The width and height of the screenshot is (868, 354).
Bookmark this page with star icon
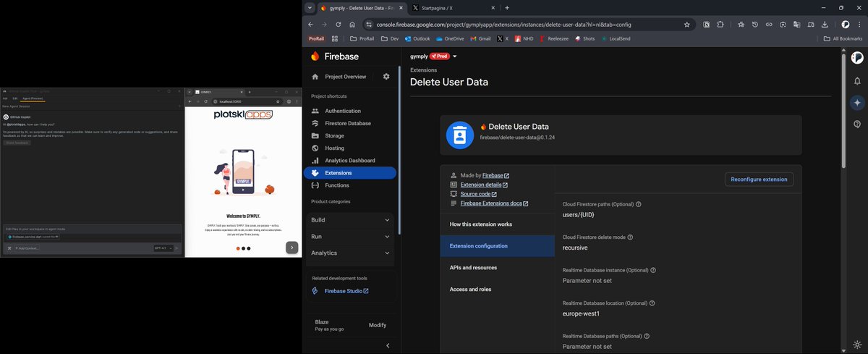click(x=686, y=24)
